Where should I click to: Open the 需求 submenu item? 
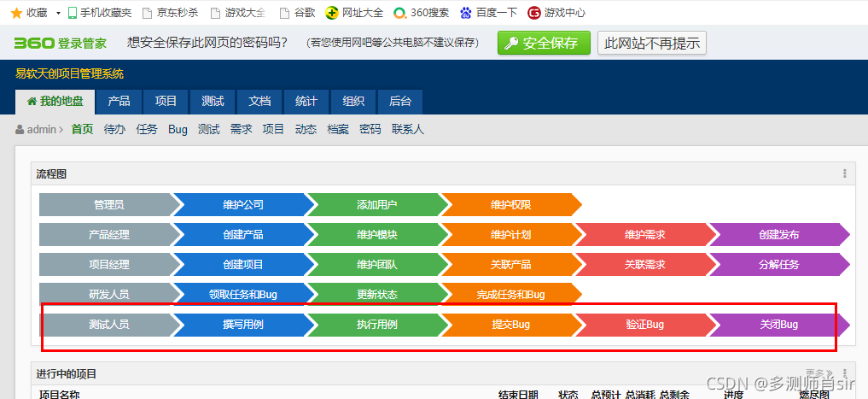(x=241, y=130)
